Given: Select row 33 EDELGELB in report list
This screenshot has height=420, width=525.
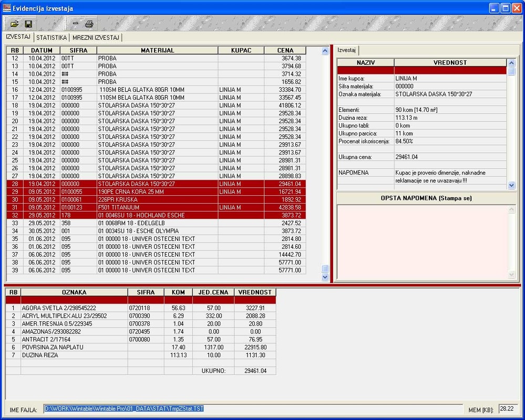Looking at the screenshot, I should 158,223.
